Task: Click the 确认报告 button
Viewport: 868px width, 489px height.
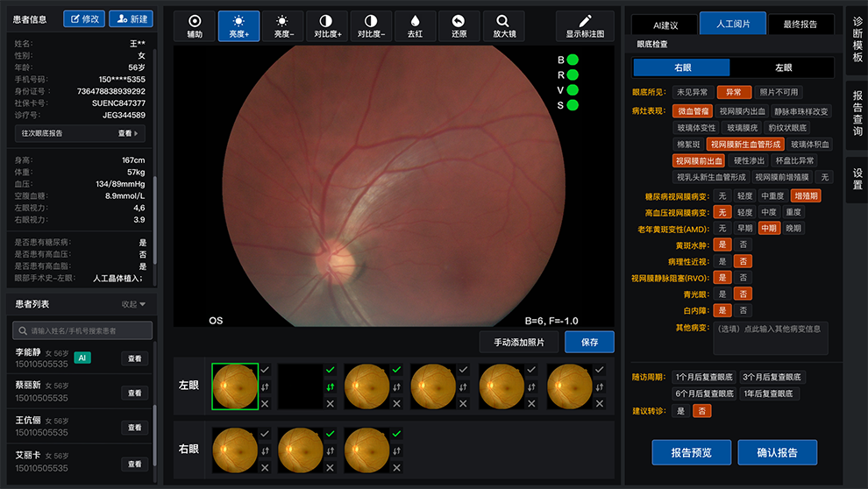Action: click(777, 452)
